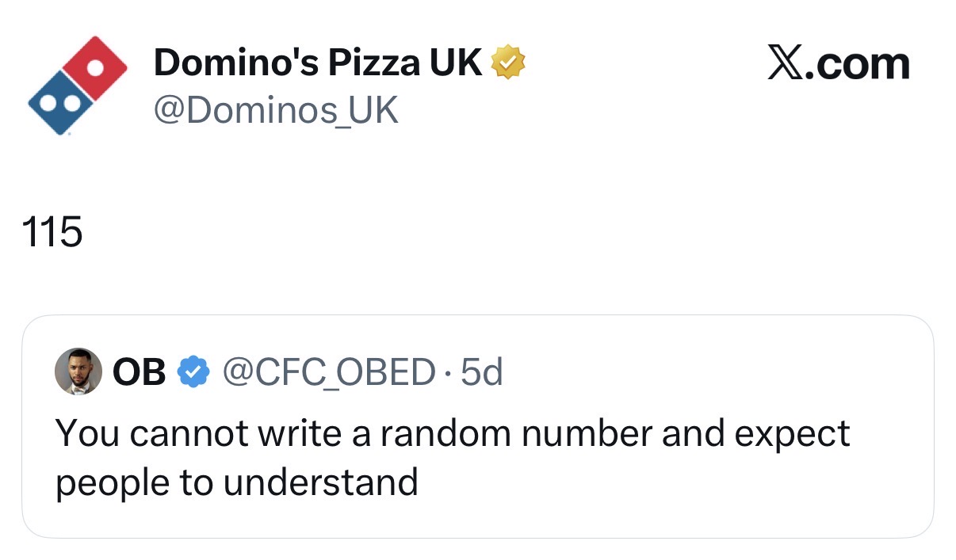Visit the @Dominos_UK handle
The height and width of the screenshot is (560, 956).
[275, 111]
